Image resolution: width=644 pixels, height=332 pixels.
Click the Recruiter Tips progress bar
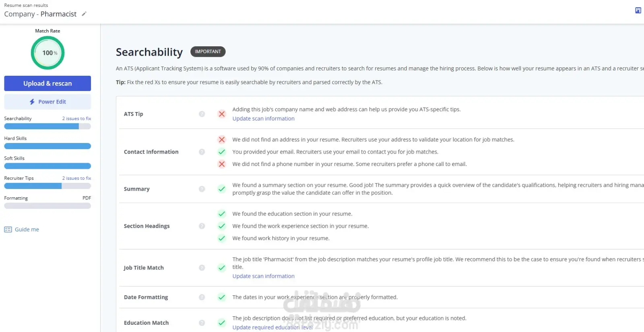click(x=47, y=186)
